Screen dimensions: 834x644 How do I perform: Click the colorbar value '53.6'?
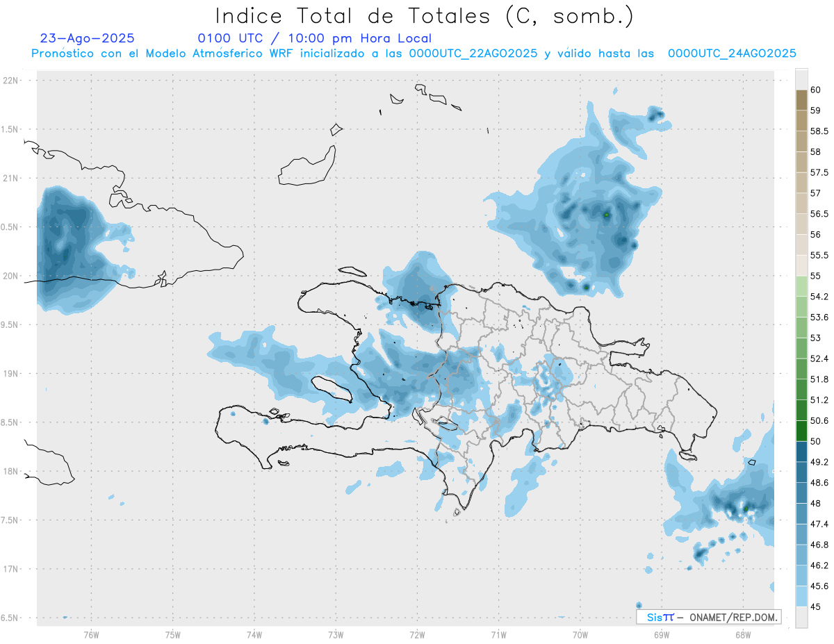[819, 317]
